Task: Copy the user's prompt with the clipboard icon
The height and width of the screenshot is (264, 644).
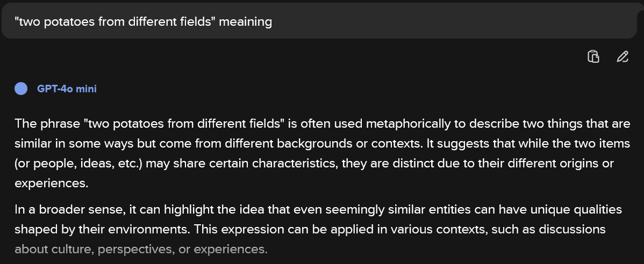Action: point(593,56)
